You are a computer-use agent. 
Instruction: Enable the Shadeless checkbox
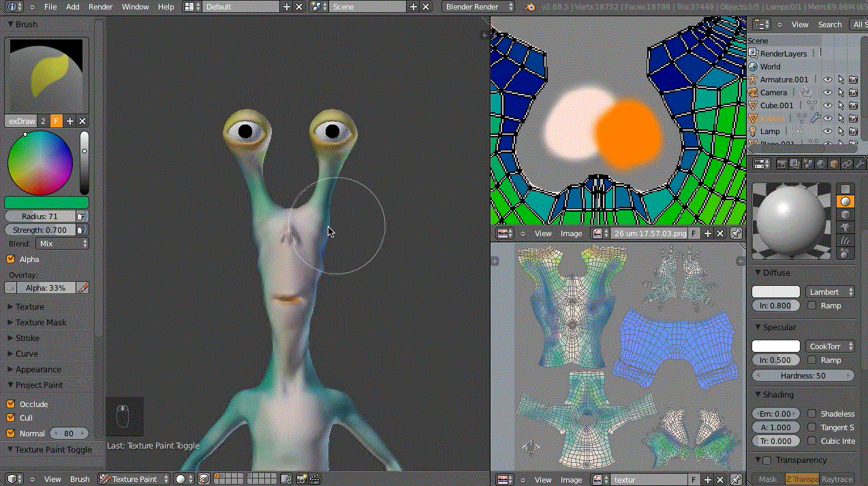pos(811,414)
